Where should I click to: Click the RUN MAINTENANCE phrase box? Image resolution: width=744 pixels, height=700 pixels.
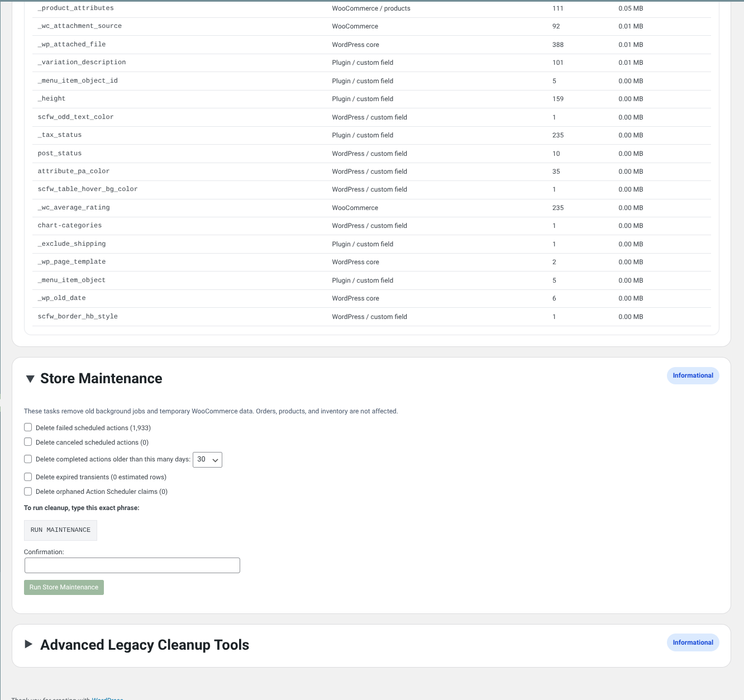click(60, 530)
